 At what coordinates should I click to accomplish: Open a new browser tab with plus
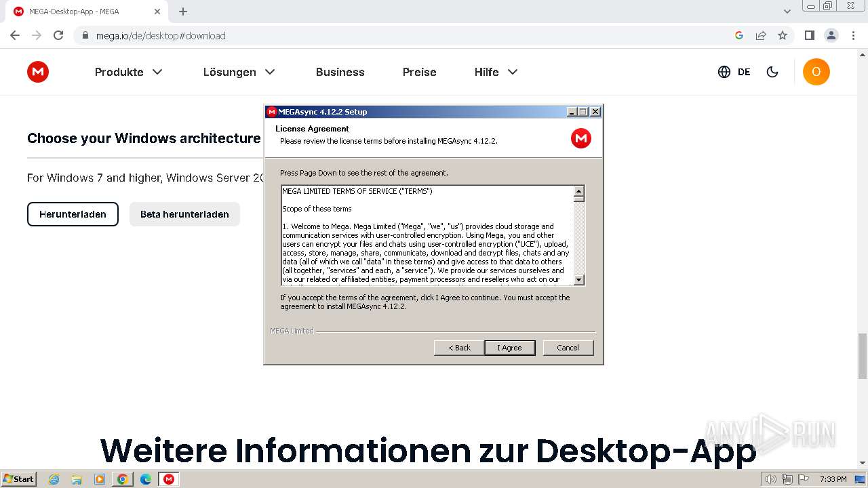(x=183, y=12)
